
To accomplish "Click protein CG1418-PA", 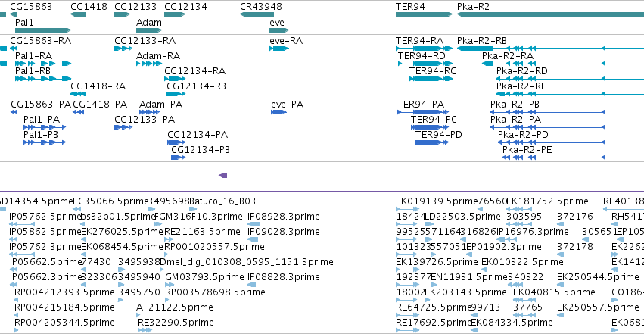I will [100, 105].
